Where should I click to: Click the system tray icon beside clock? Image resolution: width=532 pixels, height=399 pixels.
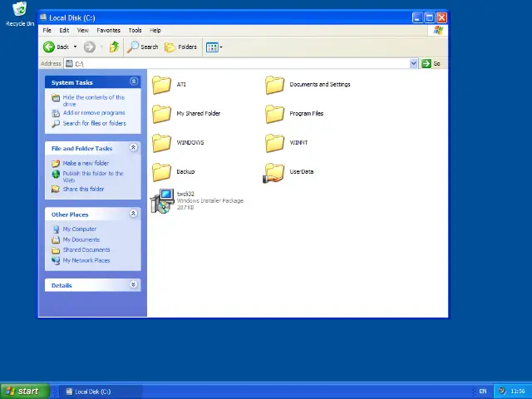coord(502,391)
